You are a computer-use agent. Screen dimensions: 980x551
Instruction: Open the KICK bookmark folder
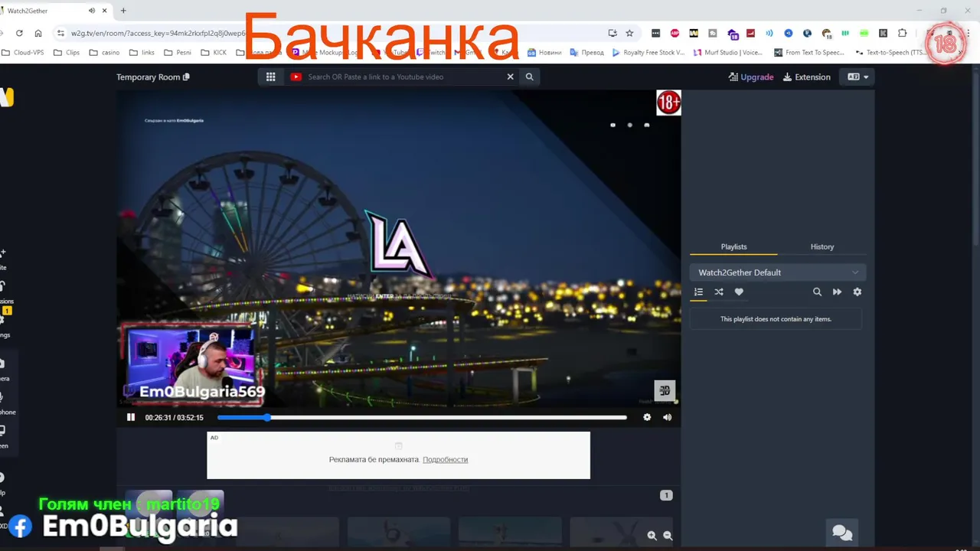(214, 53)
